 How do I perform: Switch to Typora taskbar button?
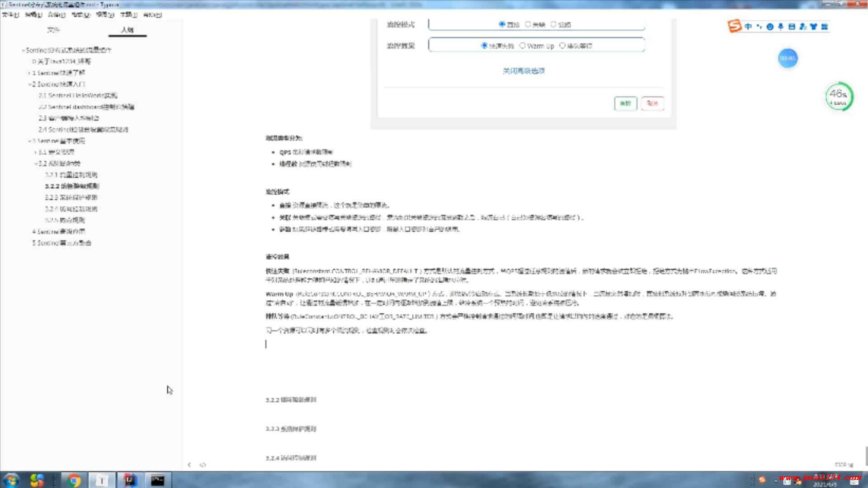[x=102, y=480]
